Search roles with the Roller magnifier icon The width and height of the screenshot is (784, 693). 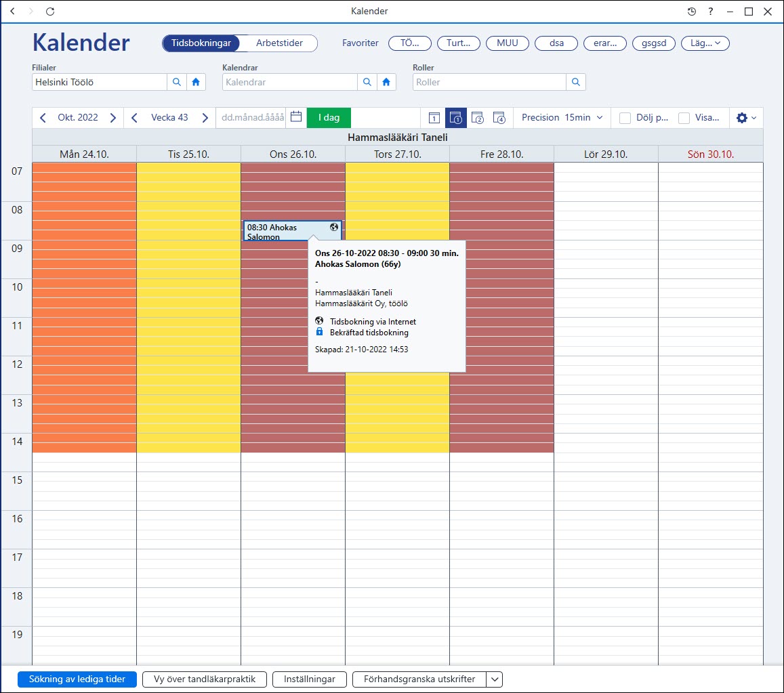(575, 82)
